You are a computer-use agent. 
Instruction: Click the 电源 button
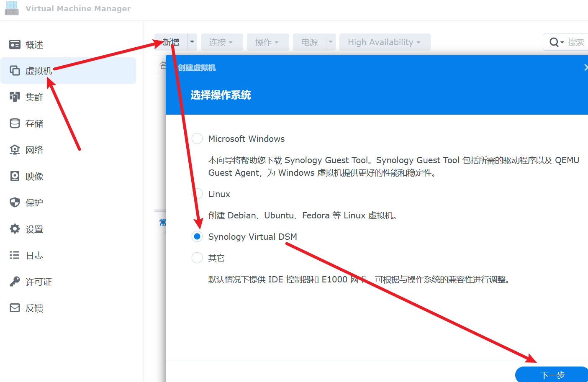pos(310,42)
